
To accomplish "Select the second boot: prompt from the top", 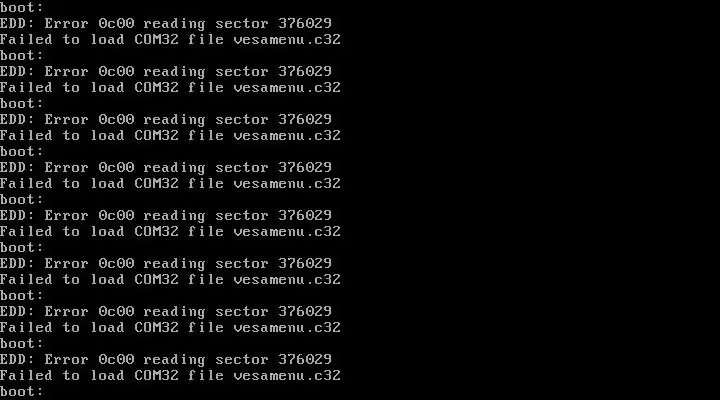I will 22,56.
